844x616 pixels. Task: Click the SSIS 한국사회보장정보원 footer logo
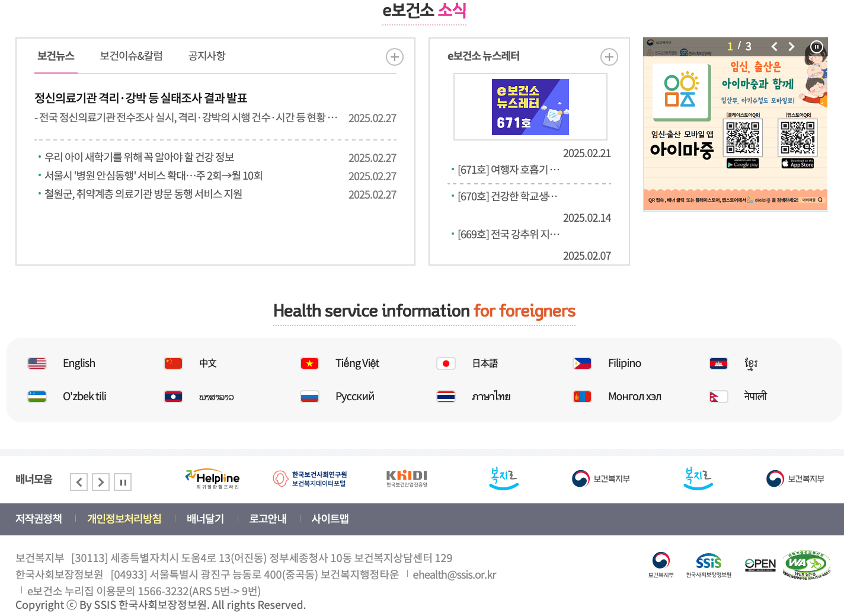coord(709,567)
